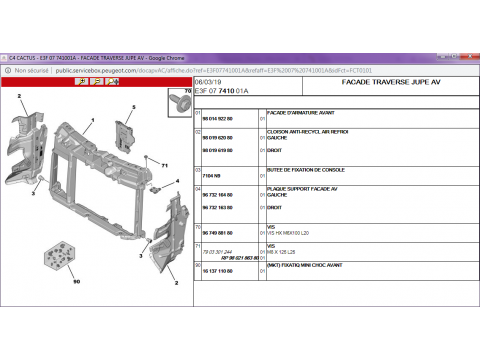This screenshot has width=480, height=360.
Task: Click callout 3 near the left baffle
Action: (x=33, y=193)
